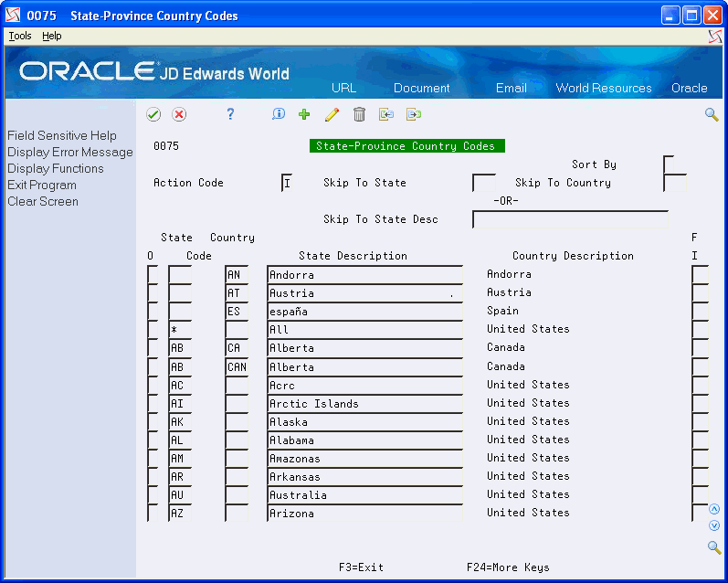Open the Email banner link

point(512,88)
